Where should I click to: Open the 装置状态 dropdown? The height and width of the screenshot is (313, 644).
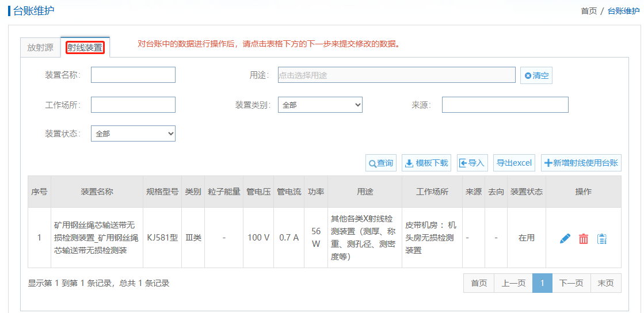click(x=133, y=133)
